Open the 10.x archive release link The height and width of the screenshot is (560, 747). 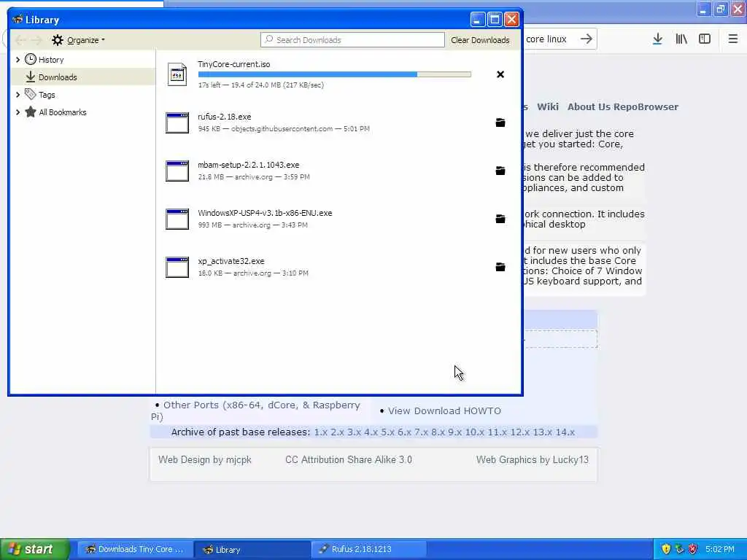coord(474,432)
